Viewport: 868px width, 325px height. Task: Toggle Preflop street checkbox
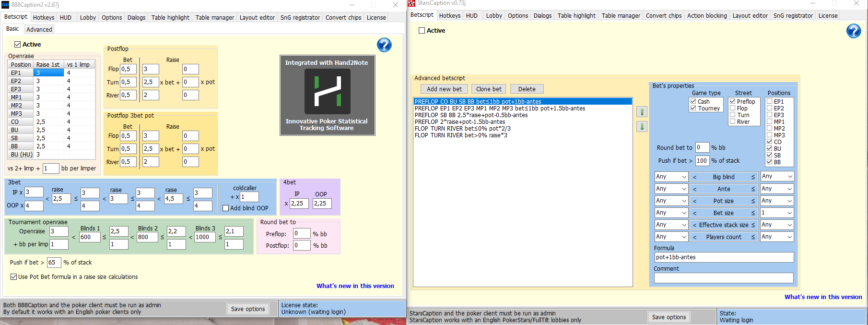732,101
